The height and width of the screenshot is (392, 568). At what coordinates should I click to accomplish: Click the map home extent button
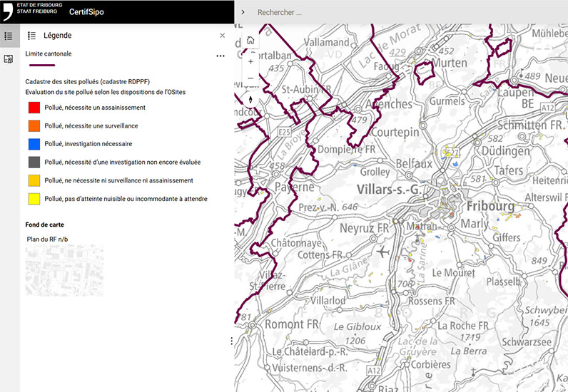tap(250, 41)
